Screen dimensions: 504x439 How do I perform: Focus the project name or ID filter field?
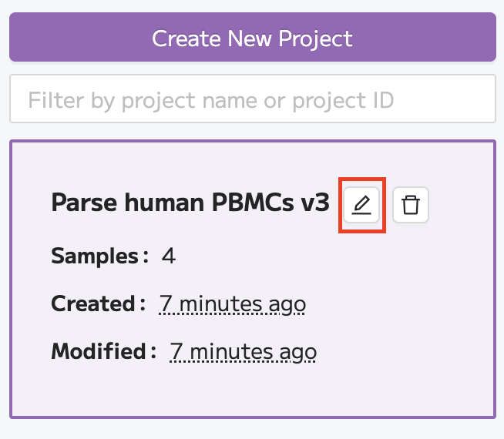click(x=253, y=99)
